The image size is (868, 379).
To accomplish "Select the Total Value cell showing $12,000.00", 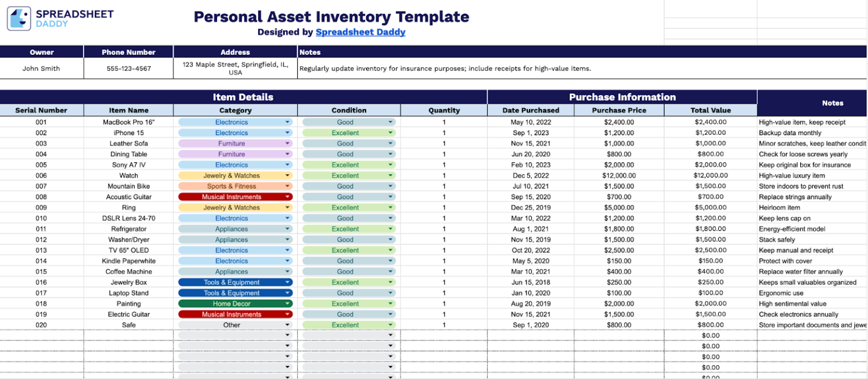I will (710, 175).
